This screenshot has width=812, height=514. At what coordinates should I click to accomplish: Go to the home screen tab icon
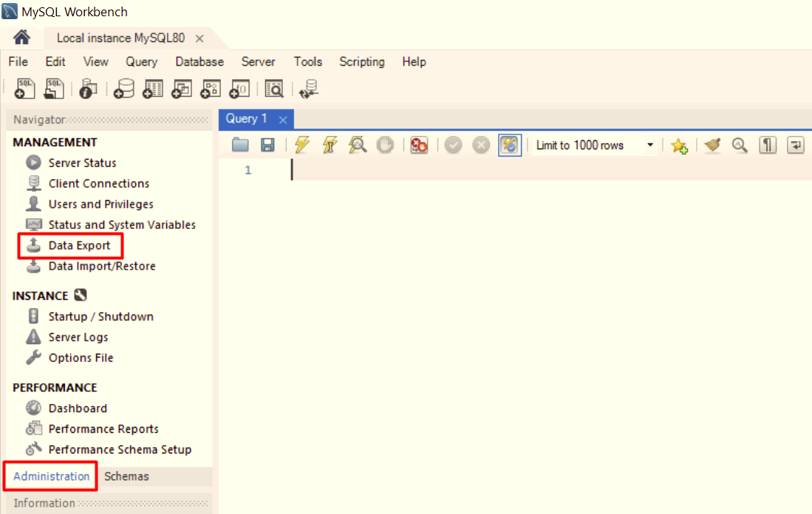point(21,38)
